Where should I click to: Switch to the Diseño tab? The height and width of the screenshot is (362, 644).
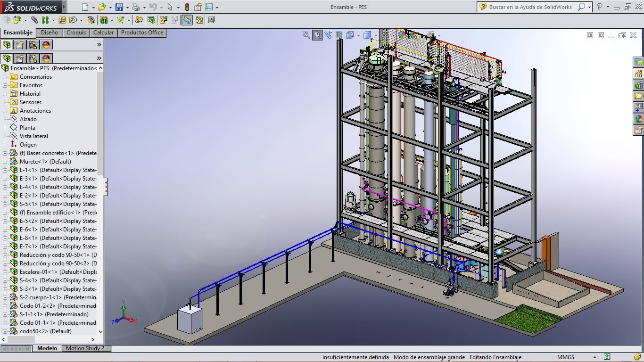(50, 33)
